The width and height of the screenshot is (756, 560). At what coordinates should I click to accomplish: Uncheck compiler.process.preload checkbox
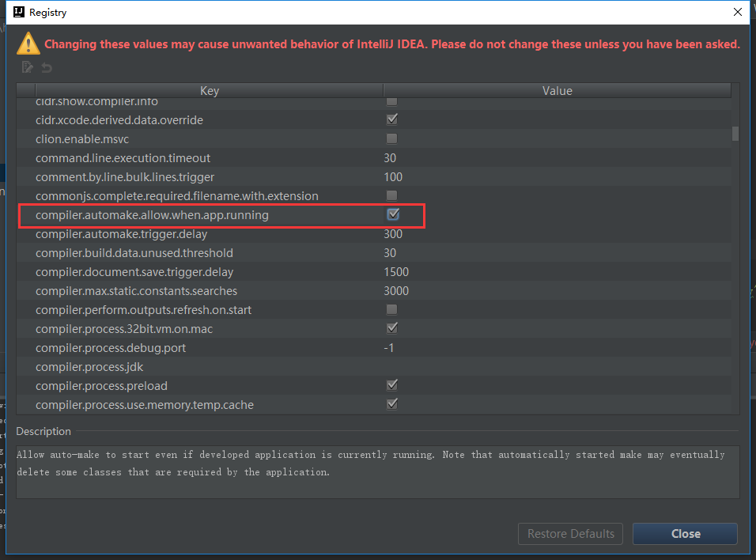[391, 385]
